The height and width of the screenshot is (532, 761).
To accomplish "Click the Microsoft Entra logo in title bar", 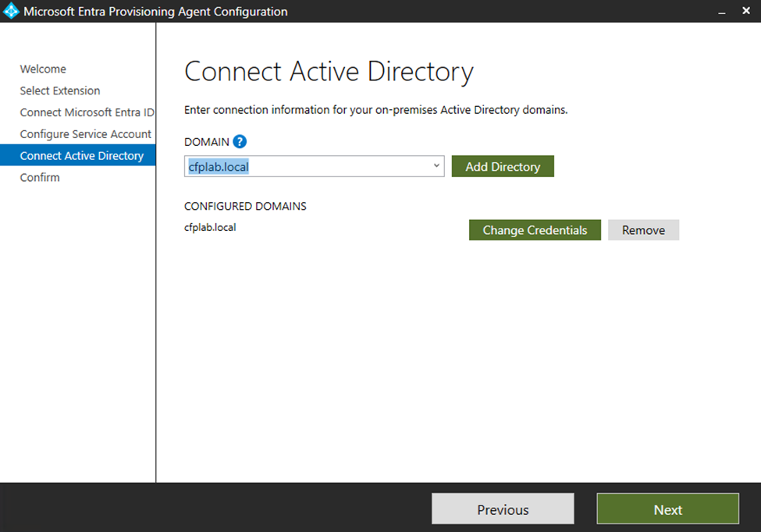I will click(11, 11).
